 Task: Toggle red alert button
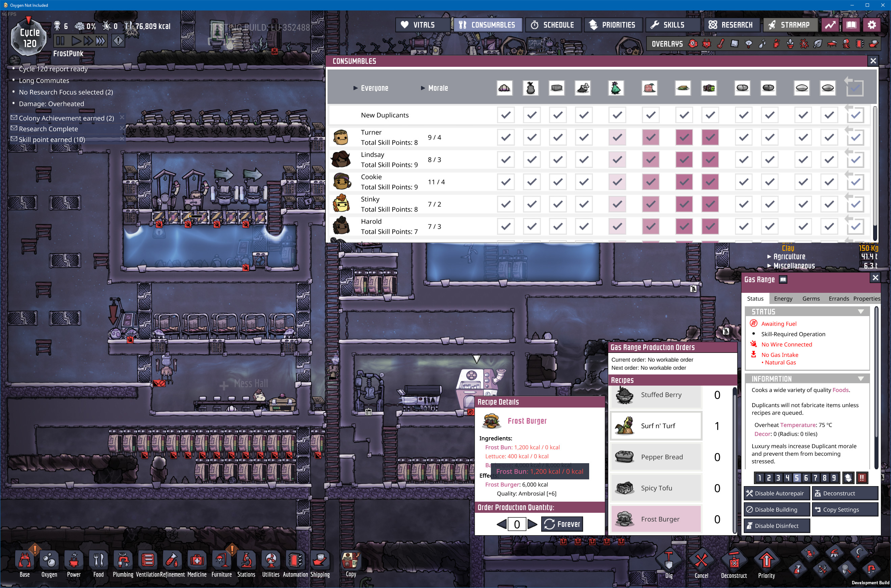click(x=118, y=40)
